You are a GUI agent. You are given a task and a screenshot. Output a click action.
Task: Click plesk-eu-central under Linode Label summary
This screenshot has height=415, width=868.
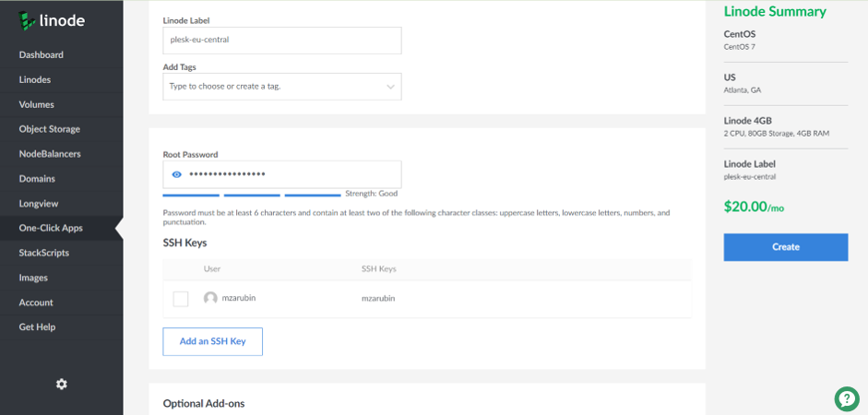click(750, 176)
